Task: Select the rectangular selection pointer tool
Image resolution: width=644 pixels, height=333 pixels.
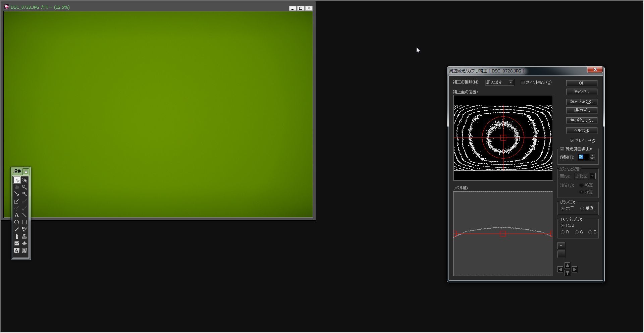Action: point(17,180)
